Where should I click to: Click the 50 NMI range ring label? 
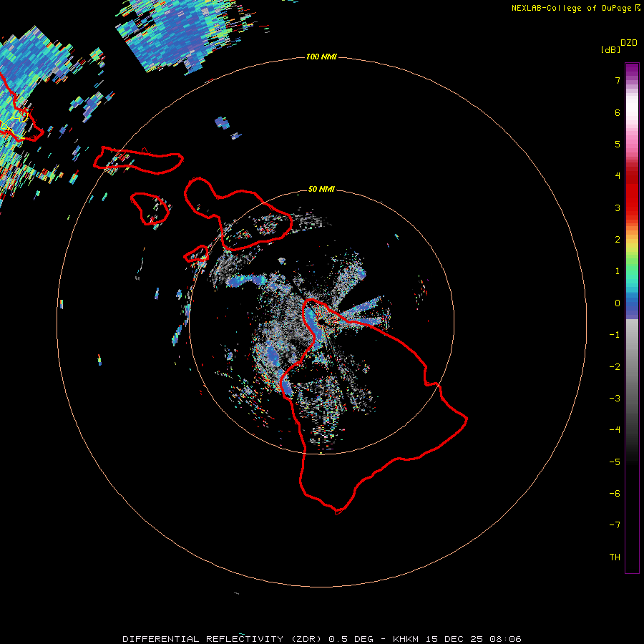coord(321,189)
